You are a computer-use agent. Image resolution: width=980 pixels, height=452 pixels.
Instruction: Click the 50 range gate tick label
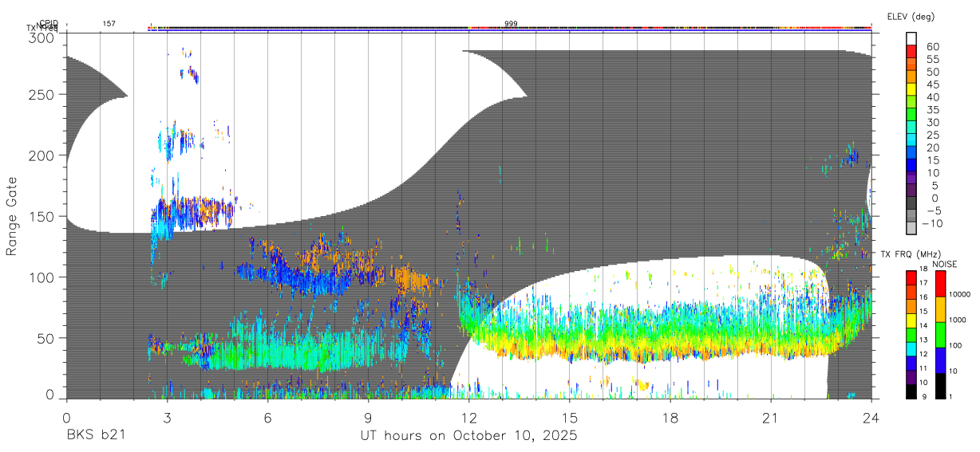(x=45, y=338)
